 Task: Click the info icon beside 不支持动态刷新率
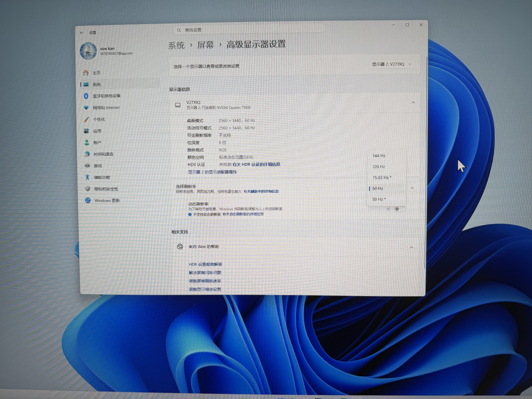click(190, 215)
